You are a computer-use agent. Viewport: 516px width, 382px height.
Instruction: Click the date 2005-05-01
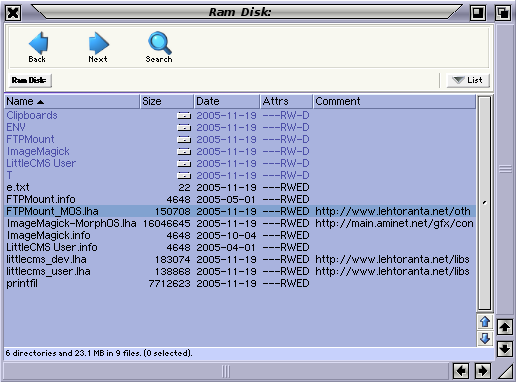226,199
